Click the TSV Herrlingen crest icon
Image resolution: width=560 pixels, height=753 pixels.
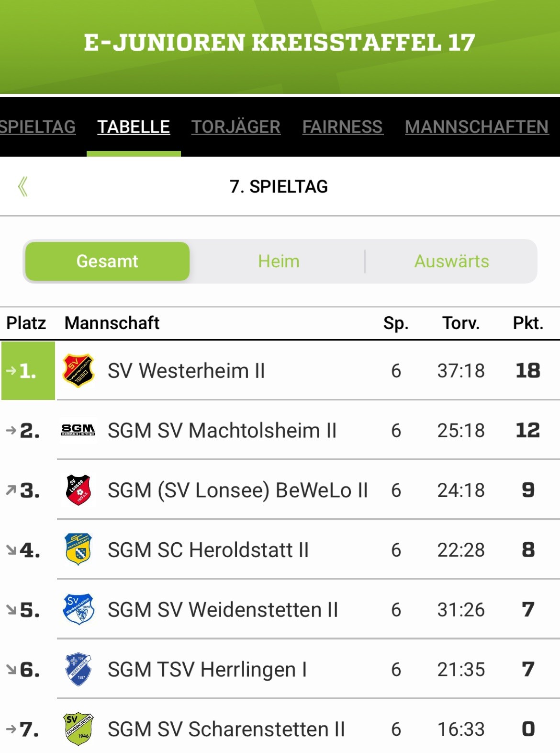click(x=78, y=669)
